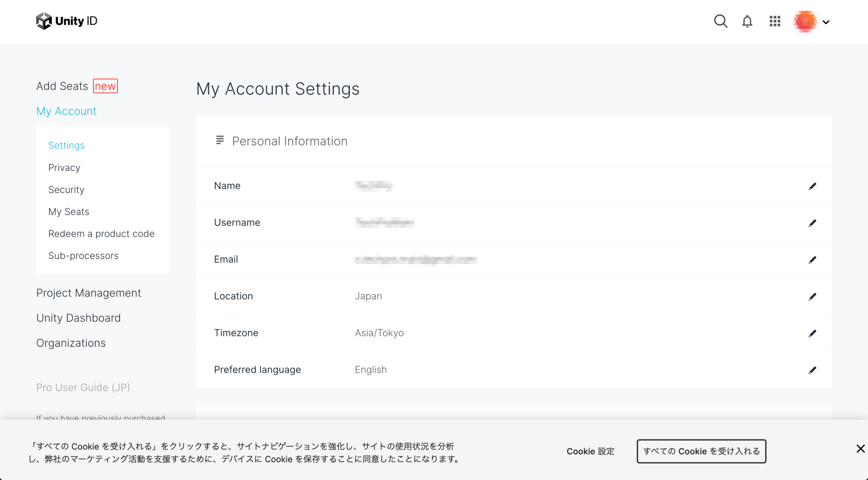Click the profile avatar picture
The height and width of the screenshot is (480, 868).
point(804,21)
